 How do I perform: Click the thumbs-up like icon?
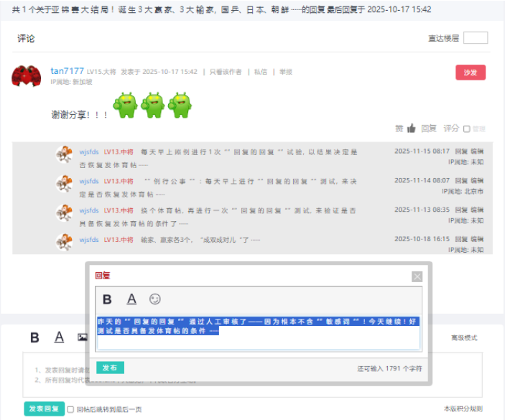pos(411,129)
